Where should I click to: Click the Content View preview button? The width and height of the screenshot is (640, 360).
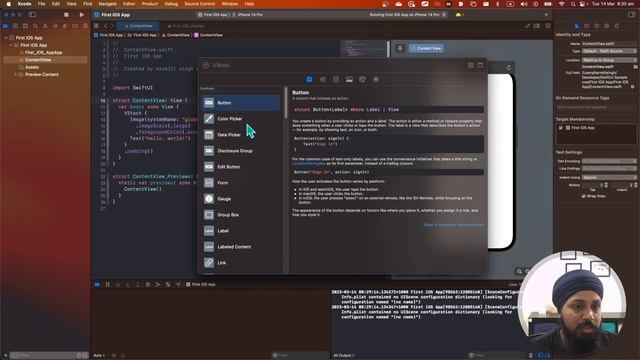[426, 48]
